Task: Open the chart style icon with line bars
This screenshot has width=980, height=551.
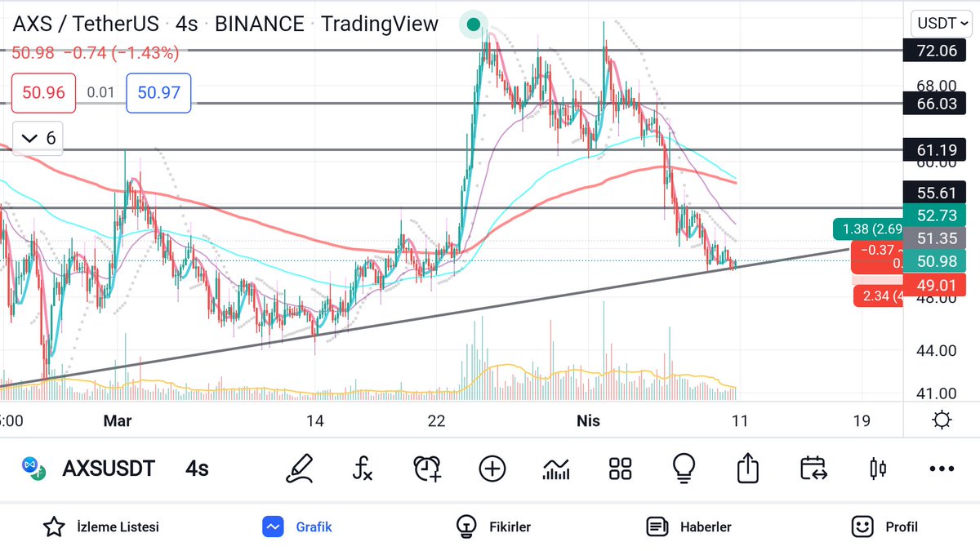Action: point(556,469)
